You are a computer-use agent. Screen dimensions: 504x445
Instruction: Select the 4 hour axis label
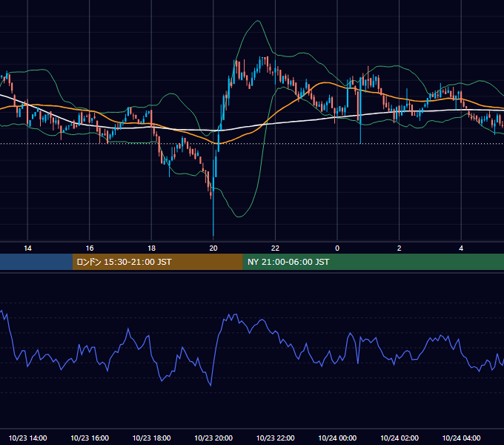coord(461,248)
